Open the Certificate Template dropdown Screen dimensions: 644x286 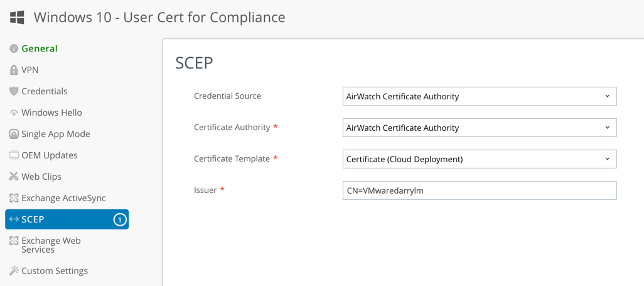tap(480, 159)
